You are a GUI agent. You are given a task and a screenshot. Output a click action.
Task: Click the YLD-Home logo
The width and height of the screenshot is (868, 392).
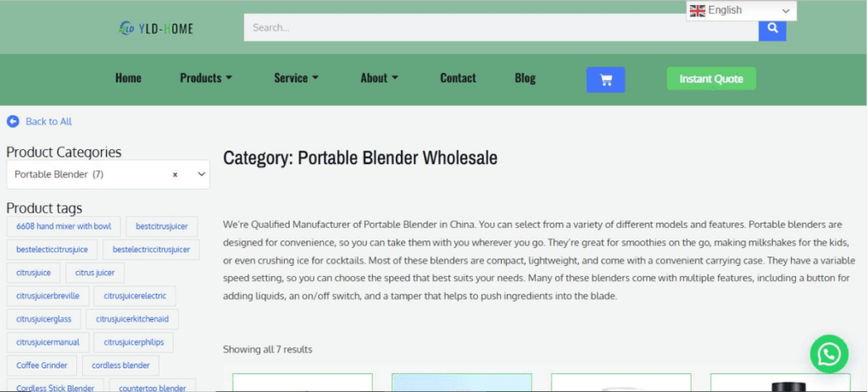click(156, 28)
